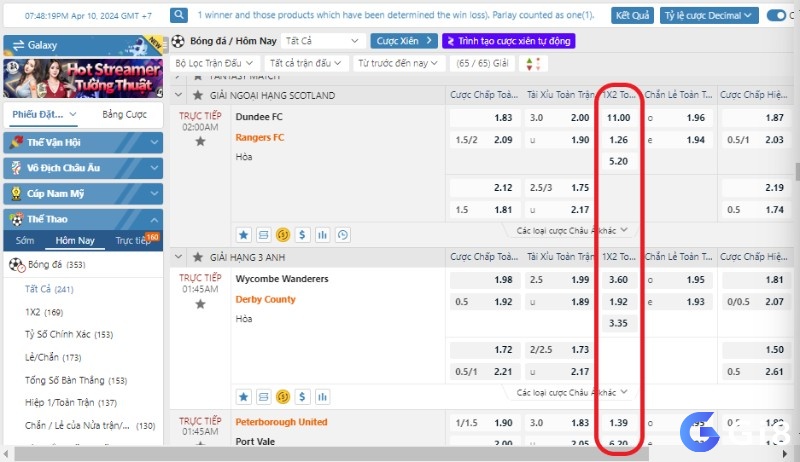Click the Kết Quả button
Viewport: 800px width, 462px height.
pyautogui.click(x=632, y=15)
